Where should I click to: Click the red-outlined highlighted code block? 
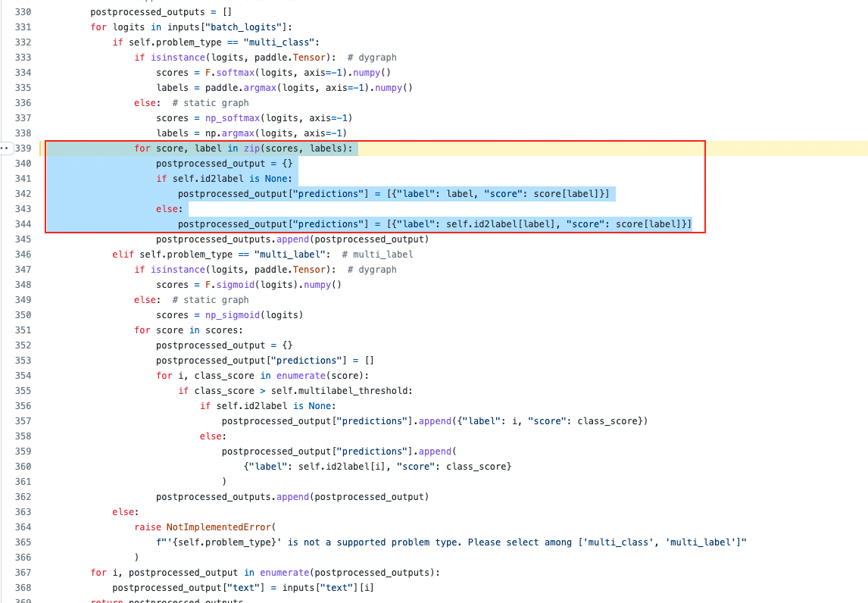click(375, 186)
